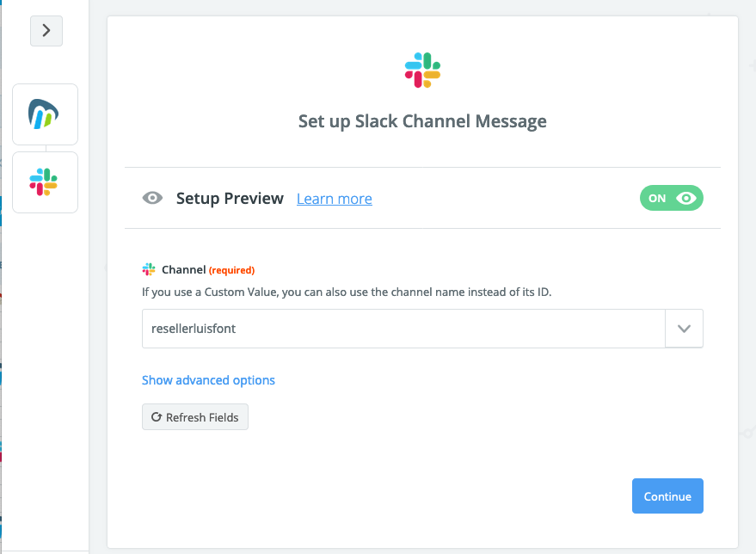756x554 pixels.
Task: Click the Channel field label
Action: (184, 269)
